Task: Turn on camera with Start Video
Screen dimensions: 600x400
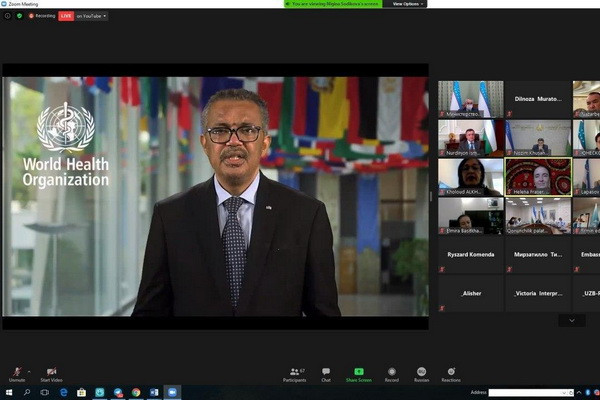Action: [51, 372]
